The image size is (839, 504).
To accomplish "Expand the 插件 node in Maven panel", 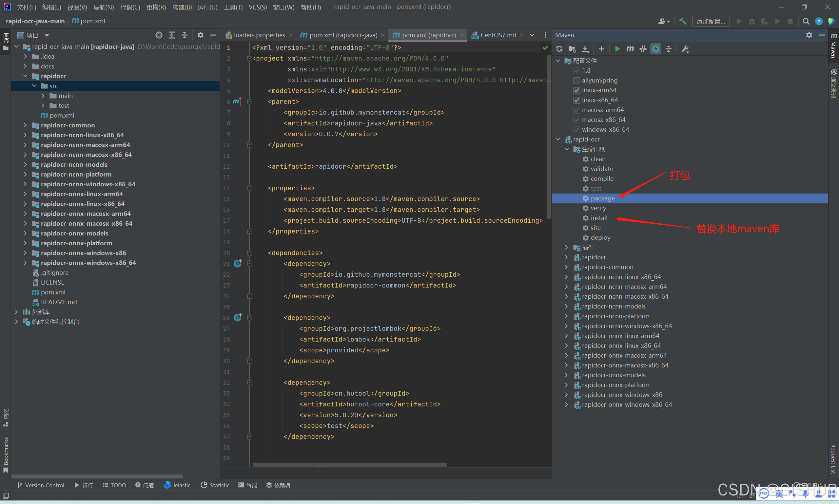I will pos(566,247).
